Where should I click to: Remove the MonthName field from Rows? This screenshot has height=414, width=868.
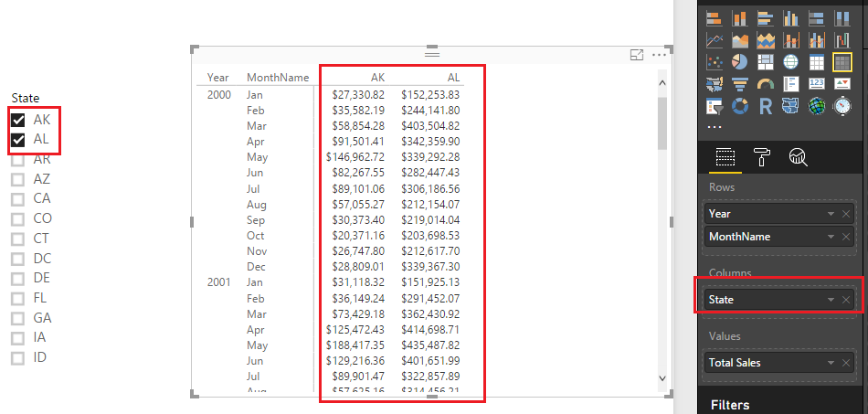pos(846,237)
